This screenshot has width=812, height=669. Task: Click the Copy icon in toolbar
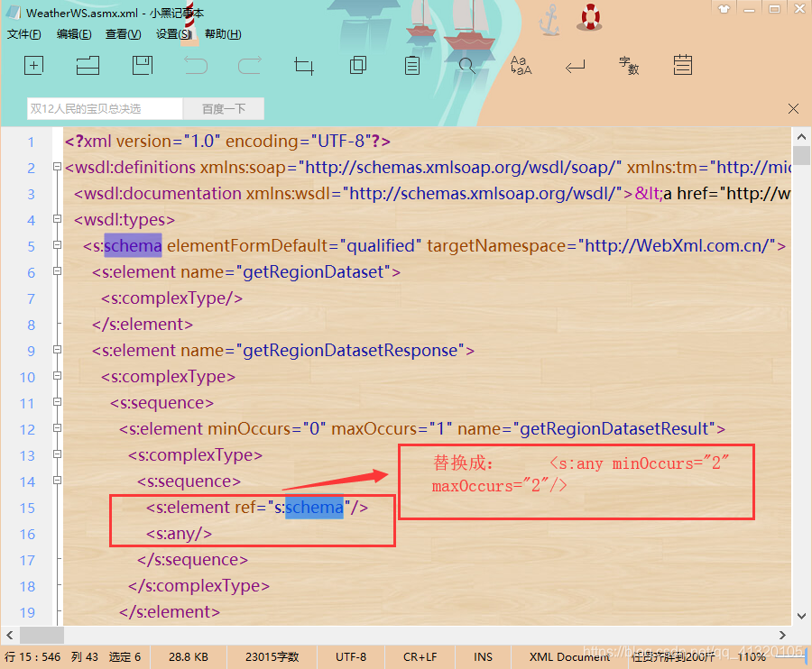[x=358, y=66]
